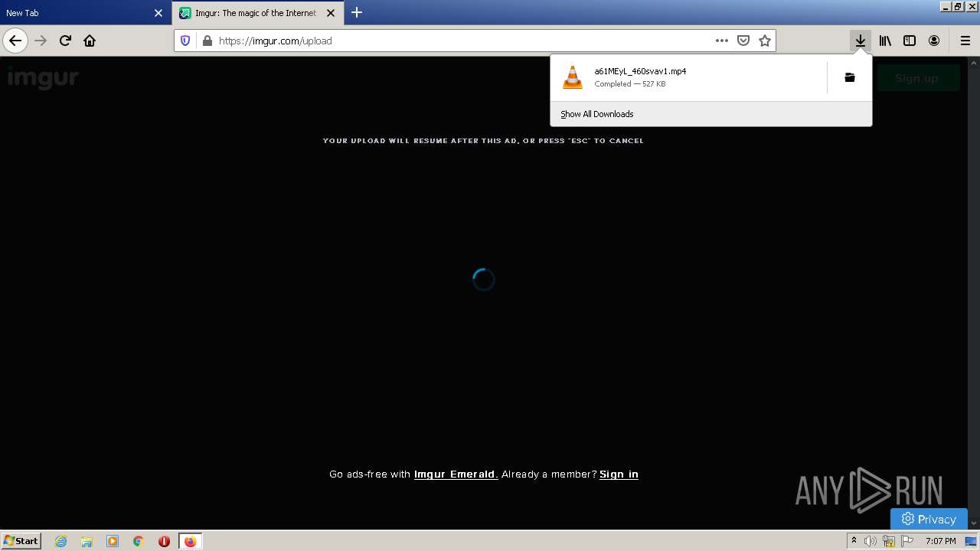The image size is (980, 551).
Task: Save page to Pocket
Action: coord(743,41)
